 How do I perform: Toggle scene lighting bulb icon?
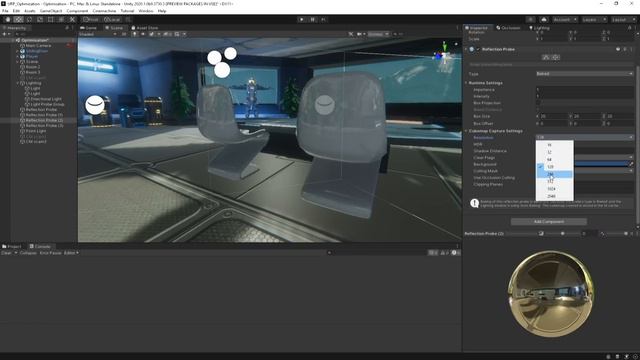(x=134, y=34)
